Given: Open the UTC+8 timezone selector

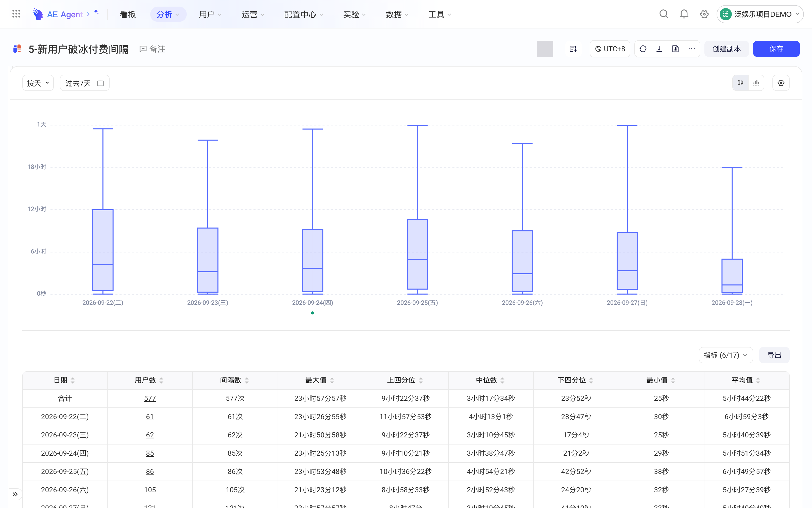Looking at the screenshot, I should click(x=610, y=49).
